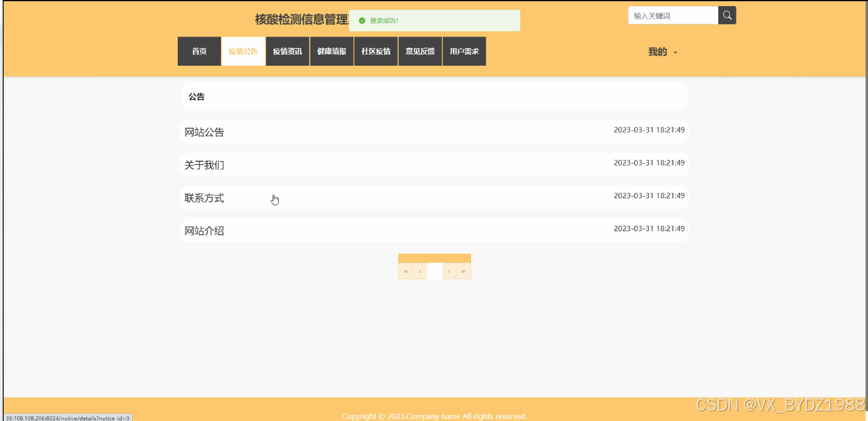Click the current page number box

click(x=435, y=271)
